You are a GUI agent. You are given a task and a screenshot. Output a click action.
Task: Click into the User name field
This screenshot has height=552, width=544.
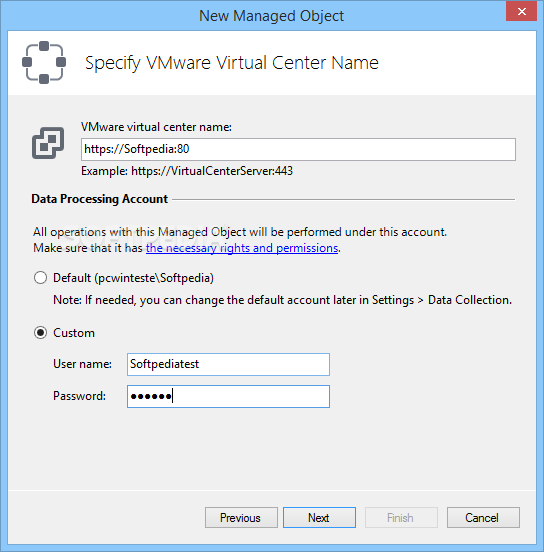(228, 364)
